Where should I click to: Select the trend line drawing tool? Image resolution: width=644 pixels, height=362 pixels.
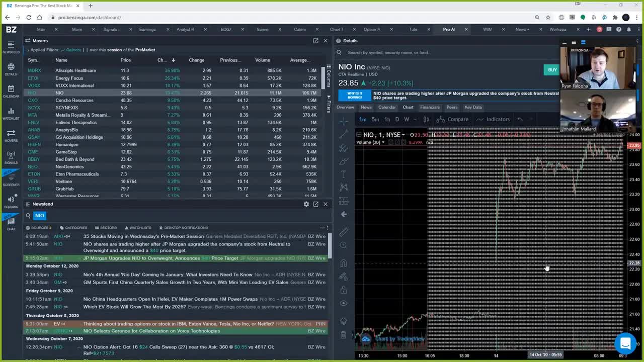344,135
